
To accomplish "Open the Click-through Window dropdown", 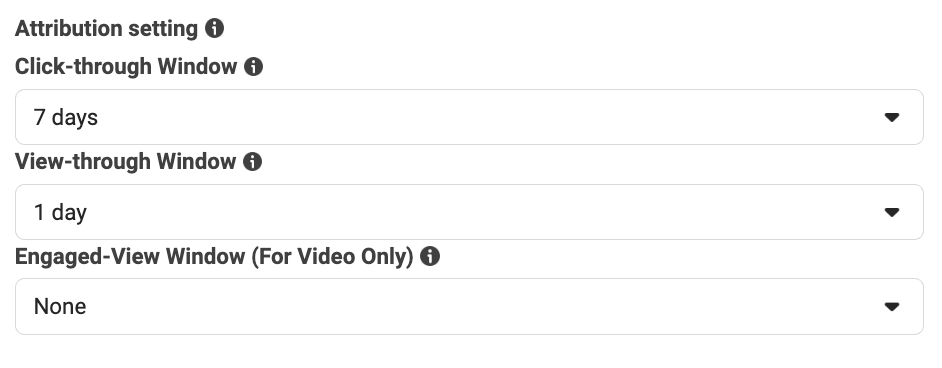I will pyautogui.click(x=469, y=117).
